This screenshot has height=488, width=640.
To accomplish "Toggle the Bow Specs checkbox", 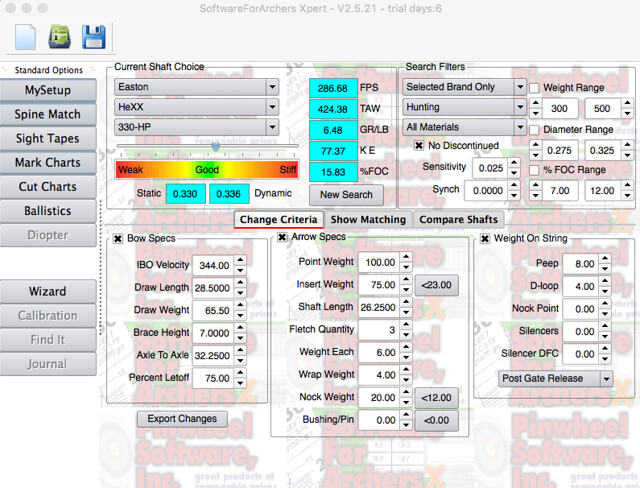I will (x=118, y=239).
